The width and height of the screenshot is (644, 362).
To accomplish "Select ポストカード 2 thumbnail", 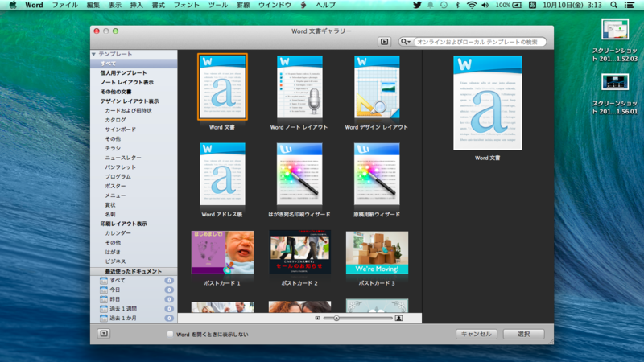I will (299, 253).
